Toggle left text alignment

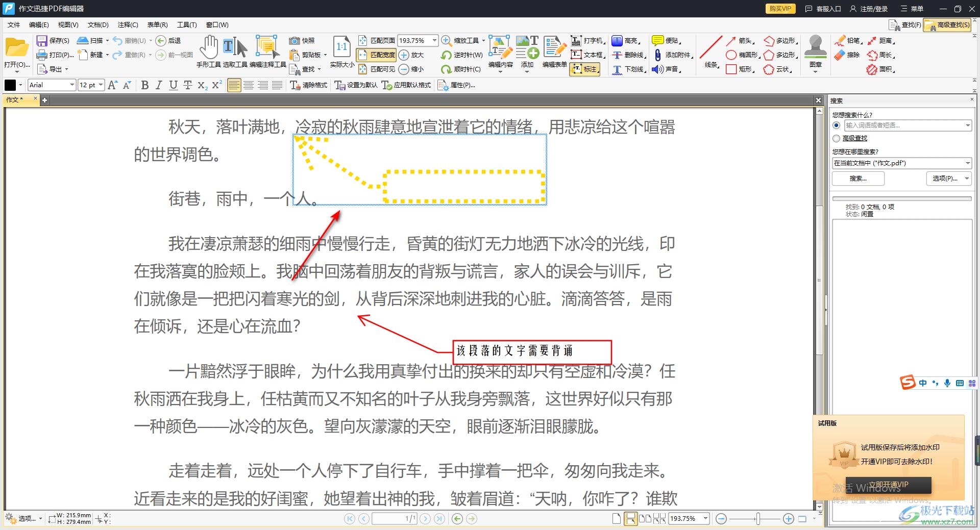(234, 85)
